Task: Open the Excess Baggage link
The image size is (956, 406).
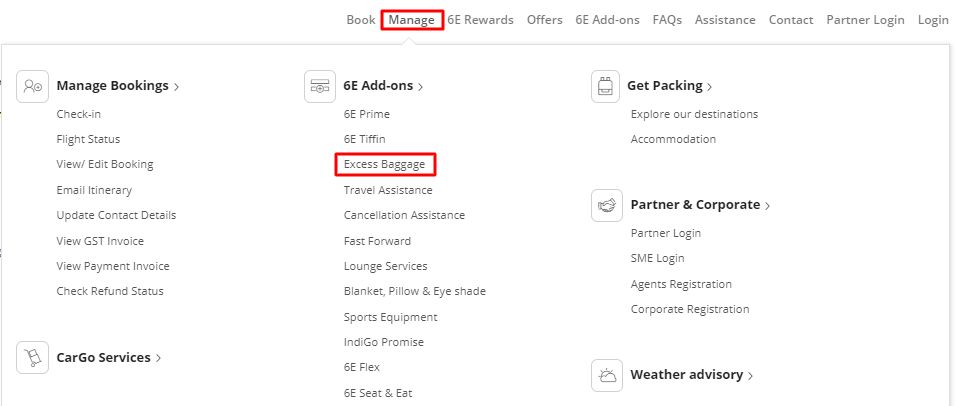Action: pos(385,164)
